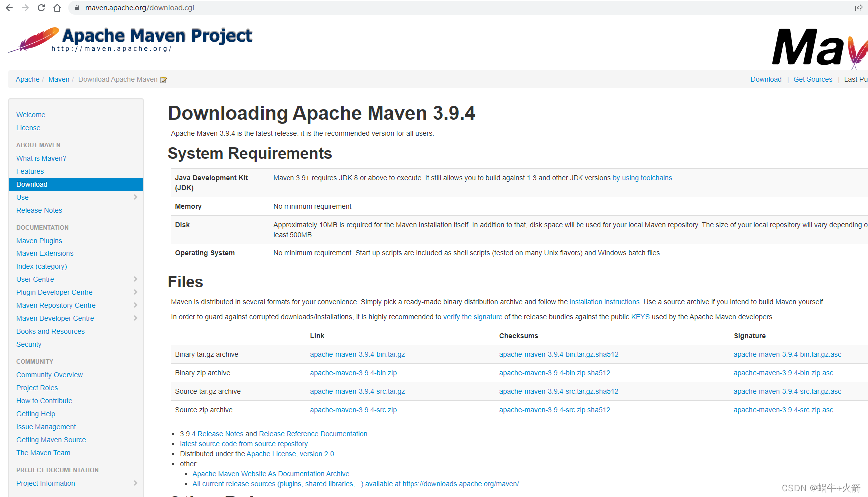Open latest source code from source repository
868x497 pixels.
(x=244, y=444)
